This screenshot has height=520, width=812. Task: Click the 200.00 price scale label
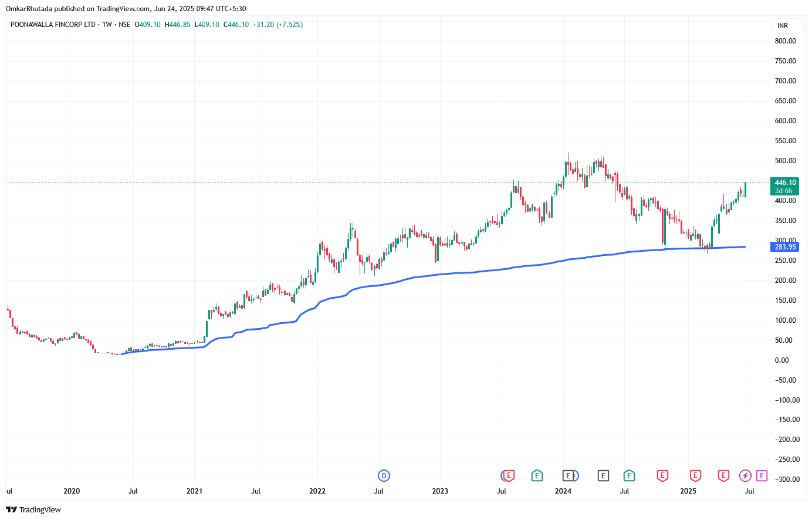click(785, 281)
